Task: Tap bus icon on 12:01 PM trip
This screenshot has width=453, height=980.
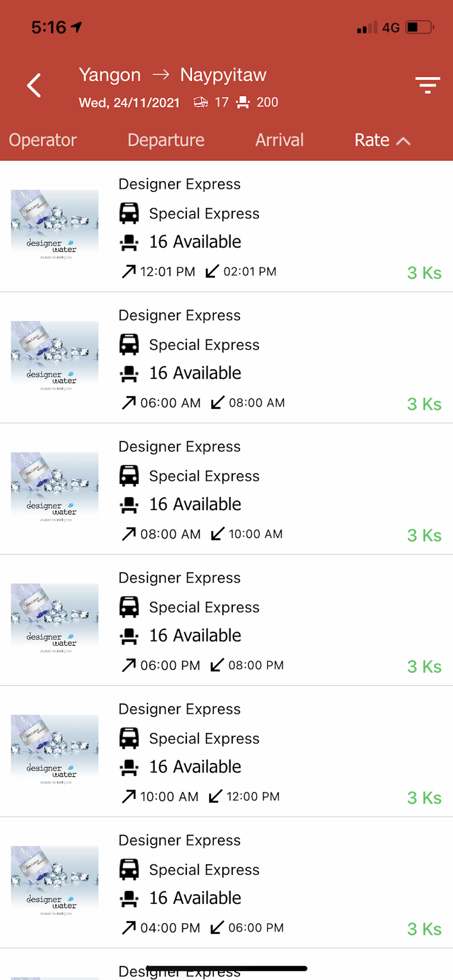Action: 129,213
